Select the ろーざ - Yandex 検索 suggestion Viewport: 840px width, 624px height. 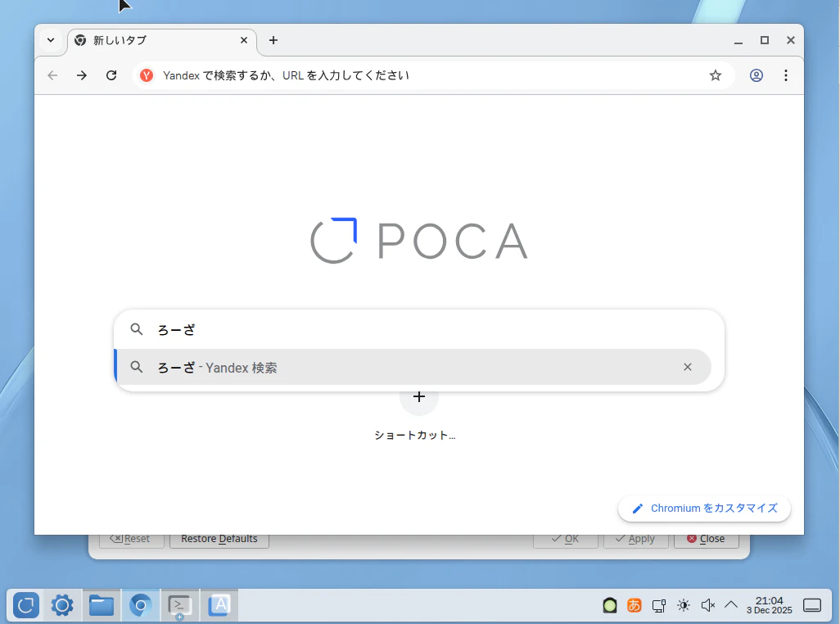413,368
